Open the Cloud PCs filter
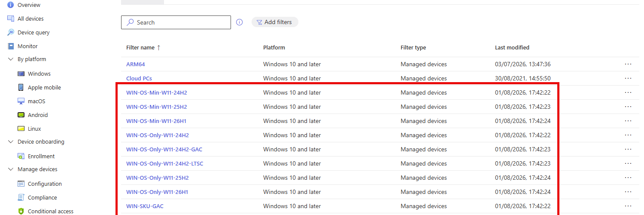Viewport: 644px width, 215px height. [x=139, y=78]
